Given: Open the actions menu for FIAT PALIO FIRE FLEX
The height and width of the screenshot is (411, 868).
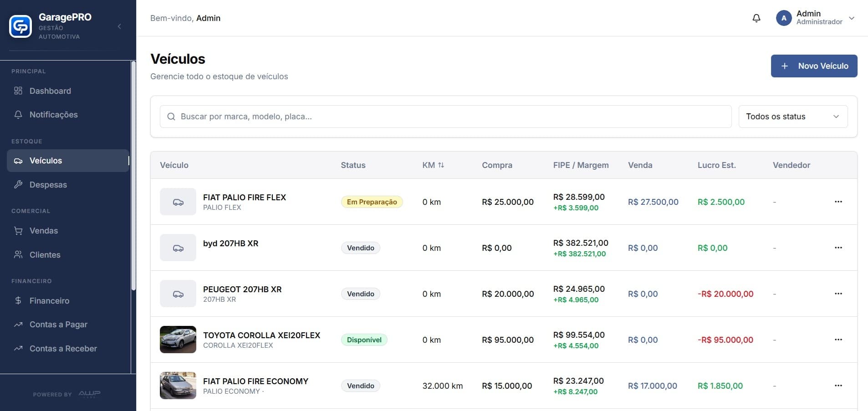Looking at the screenshot, I should [838, 202].
